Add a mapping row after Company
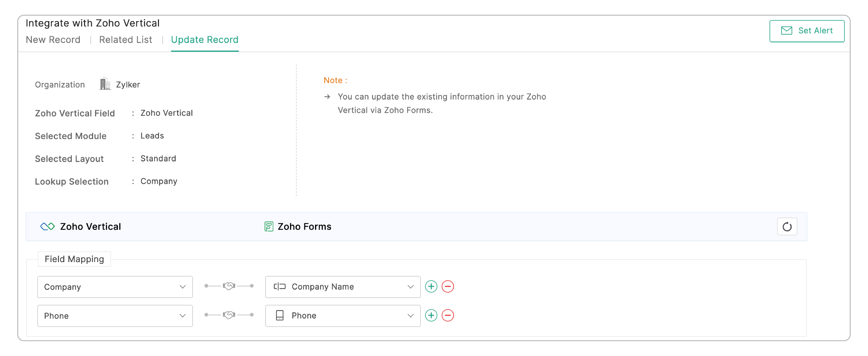 431,287
